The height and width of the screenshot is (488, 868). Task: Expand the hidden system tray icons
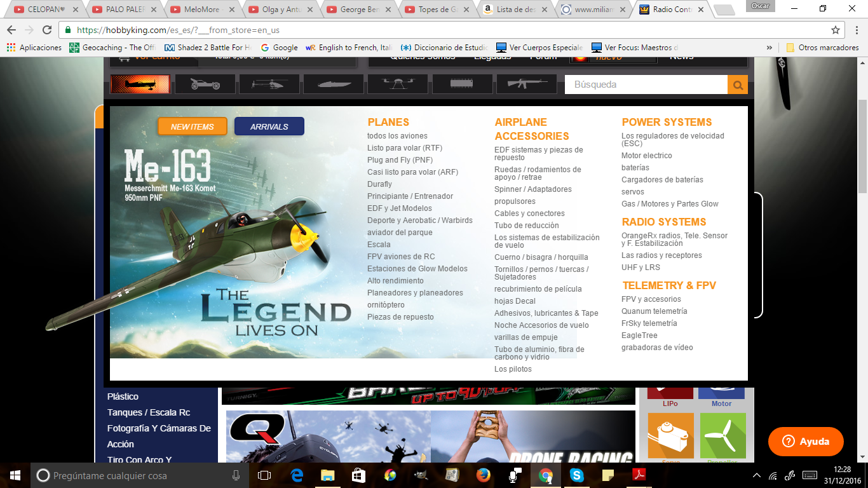point(756,475)
